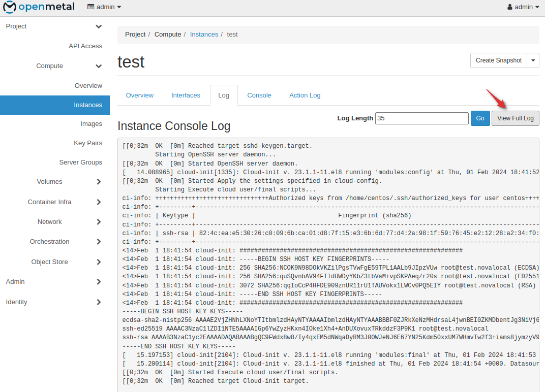Screen dimensions: 545x392
Task: Click the Log Length input field
Action: tap(421, 118)
